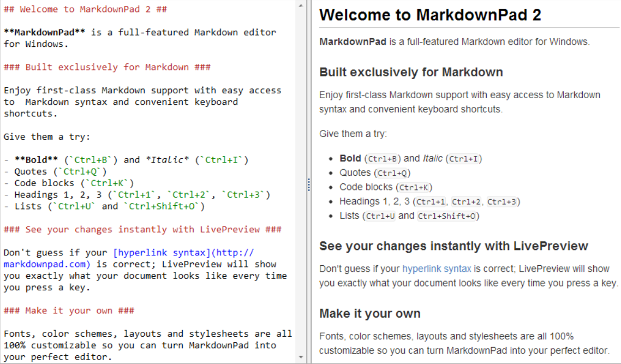Click the Italic word in the preview list

tap(433, 158)
